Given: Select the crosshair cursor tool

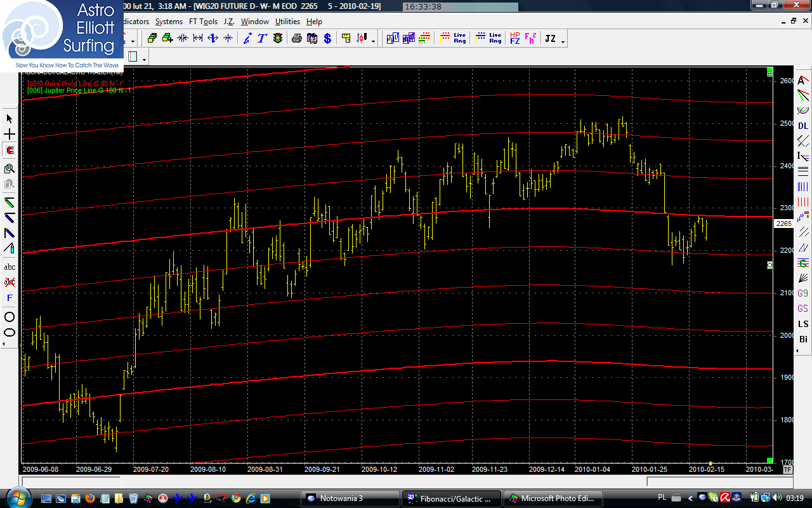Looking at the screenshot, I should [x=10, y=135].
